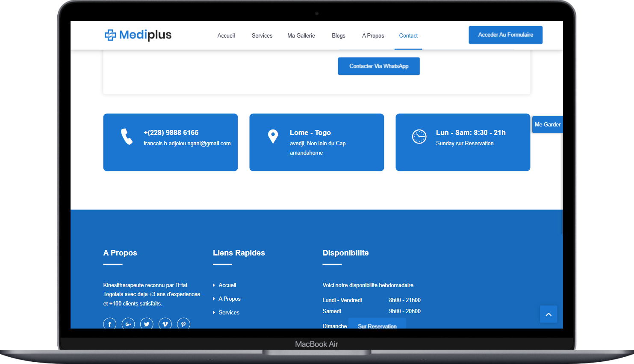Viewport: 634px width, 364px height.
Task: Open the Pinterest social icon
Action: 183,324
